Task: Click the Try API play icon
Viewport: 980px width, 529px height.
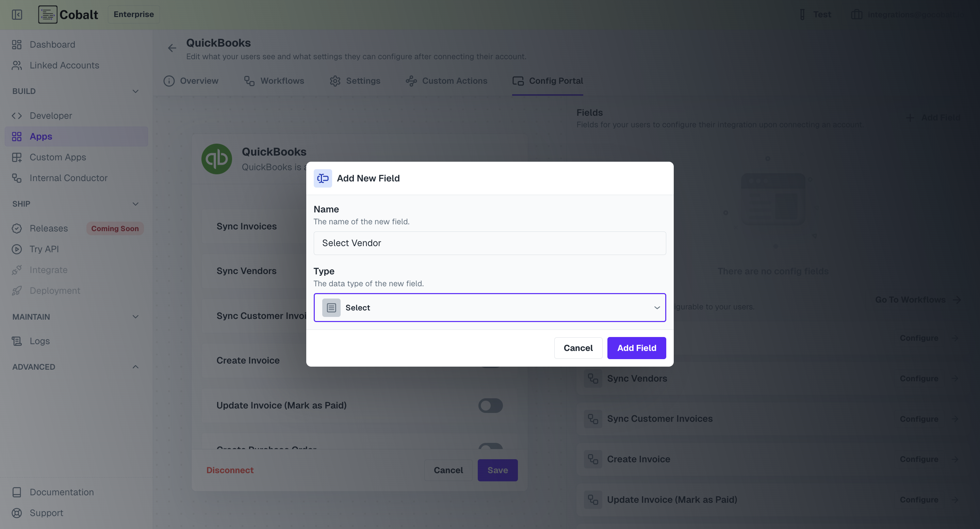Action: (17, 249)
